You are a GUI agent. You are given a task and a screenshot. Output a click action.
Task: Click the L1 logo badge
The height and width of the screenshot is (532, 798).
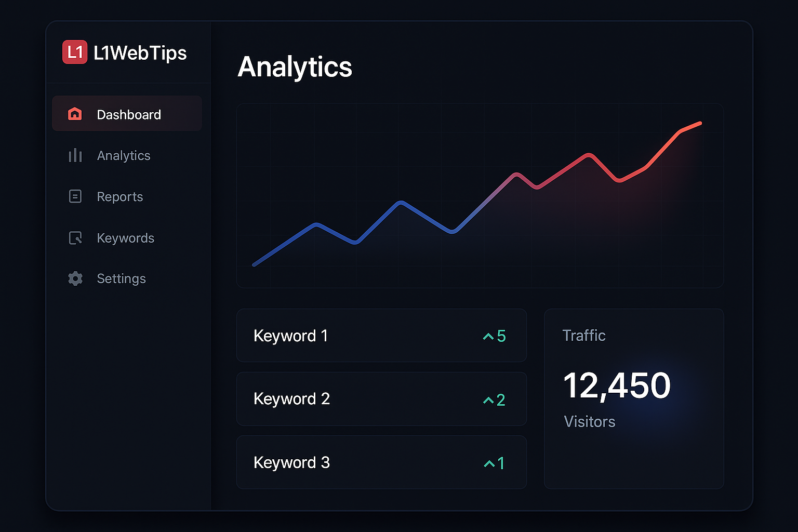pos(75,52)
